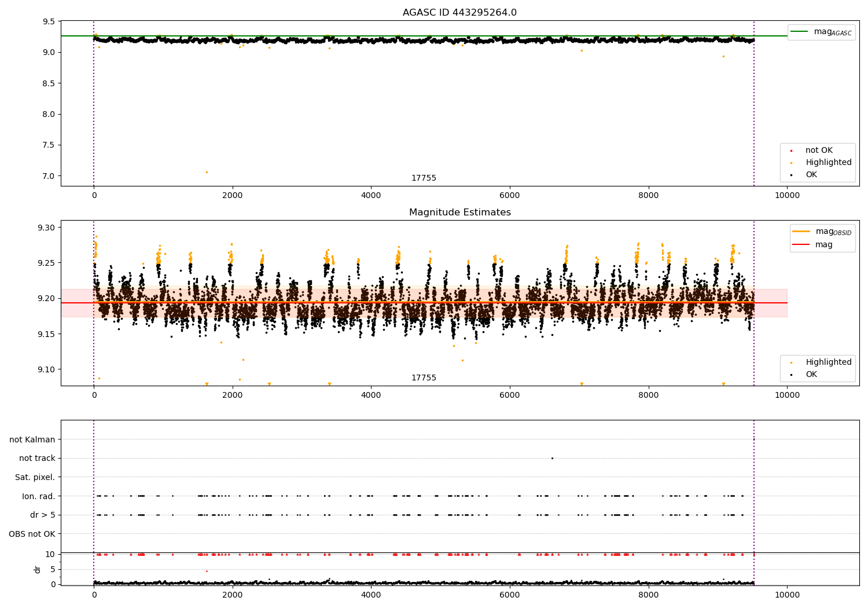Select the 'not Kalman' row label

(x=32, y=439)
